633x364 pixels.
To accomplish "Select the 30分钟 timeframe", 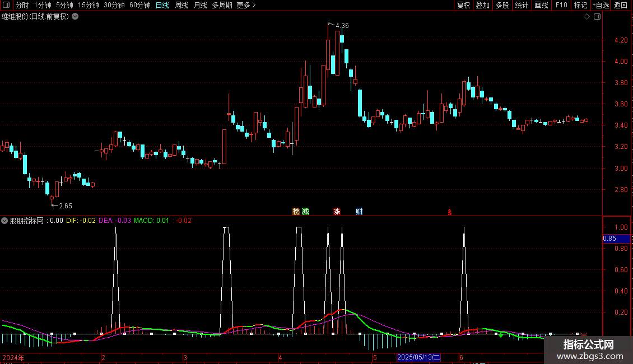I will point(114,5).
